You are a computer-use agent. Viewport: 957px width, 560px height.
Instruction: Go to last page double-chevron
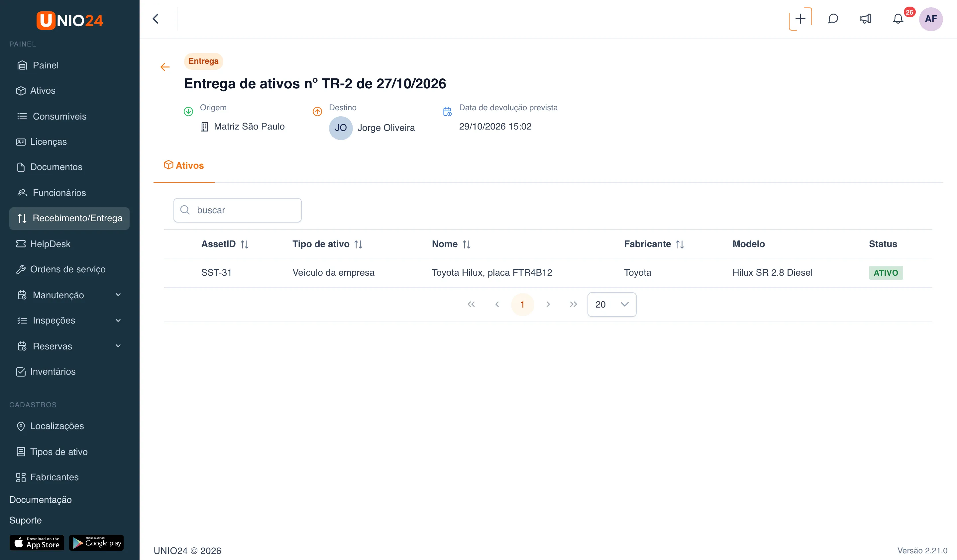[574, 304]
